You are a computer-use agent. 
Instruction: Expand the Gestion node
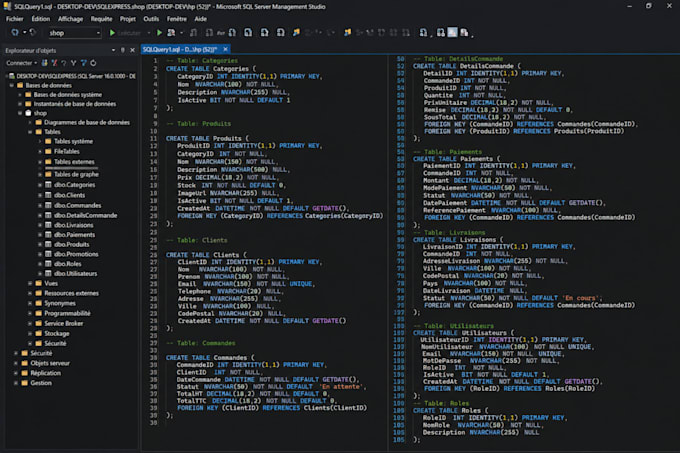click(x=16, y=383)
